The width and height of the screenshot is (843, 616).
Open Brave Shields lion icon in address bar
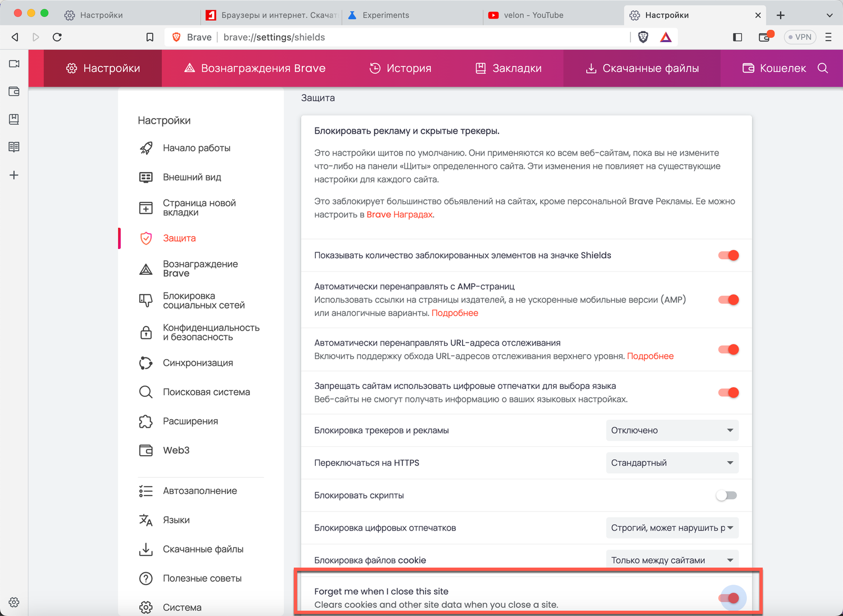tap(643, 37)
